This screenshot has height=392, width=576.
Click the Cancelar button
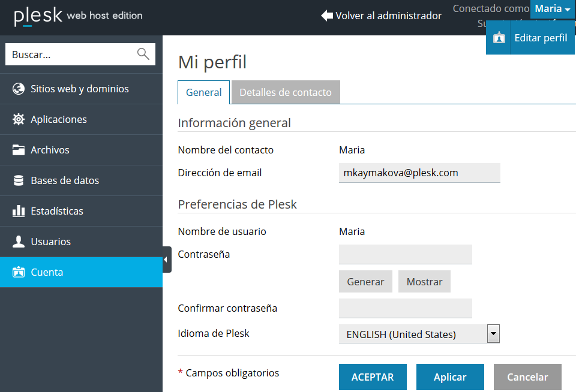[x=527, y=377]
